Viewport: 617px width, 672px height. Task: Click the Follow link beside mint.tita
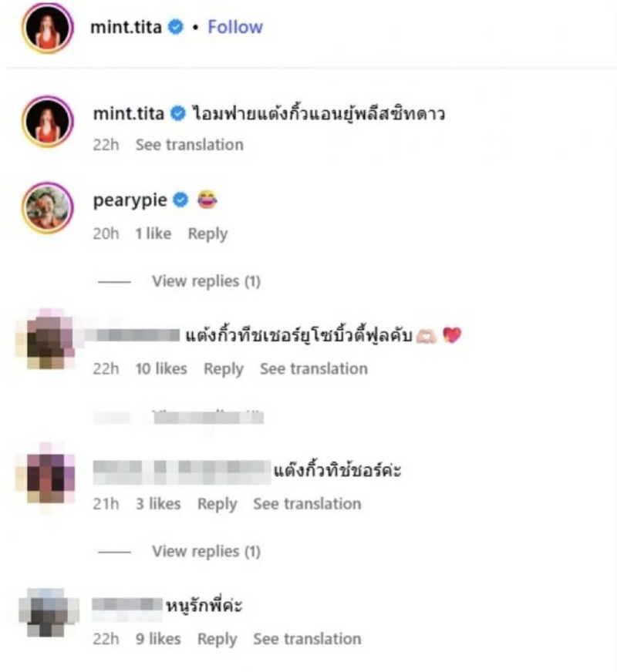(235, 27)
